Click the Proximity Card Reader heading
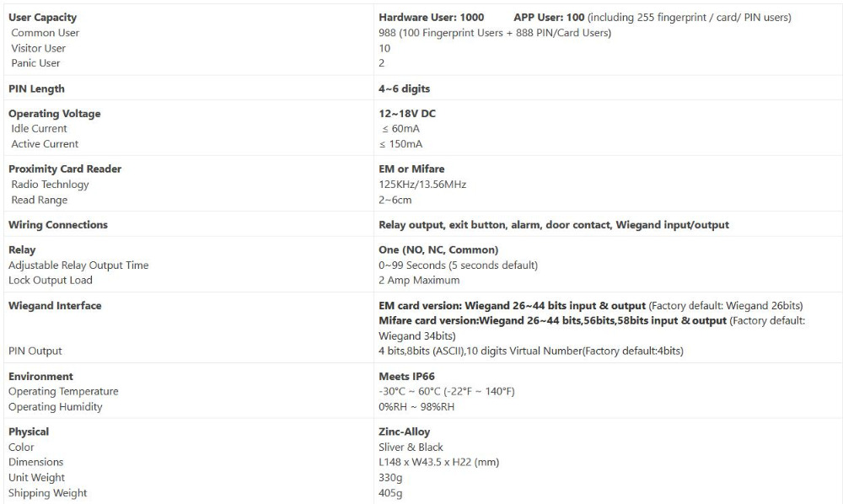This screenshot has width=843, height=504. (x=65, y=169)
